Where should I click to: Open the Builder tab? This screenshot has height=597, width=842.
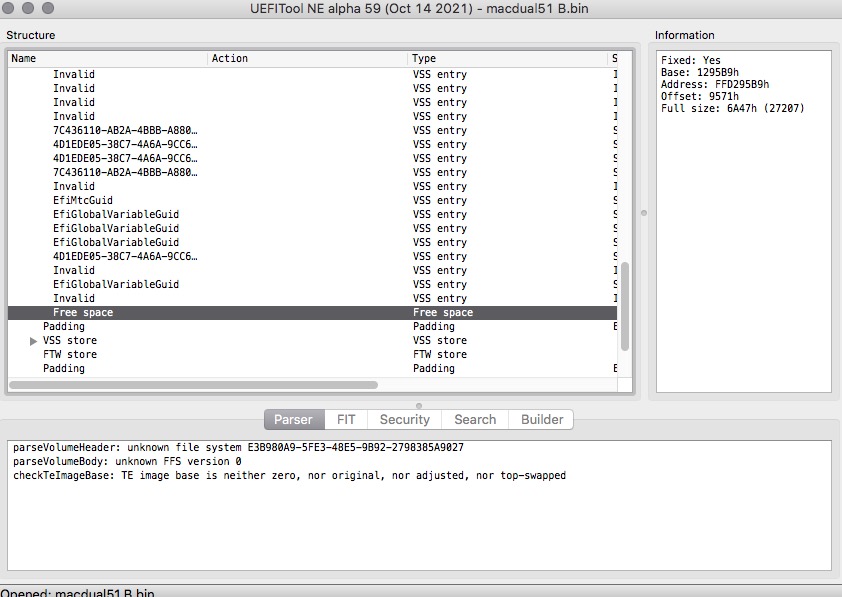[x=541, y=419]
